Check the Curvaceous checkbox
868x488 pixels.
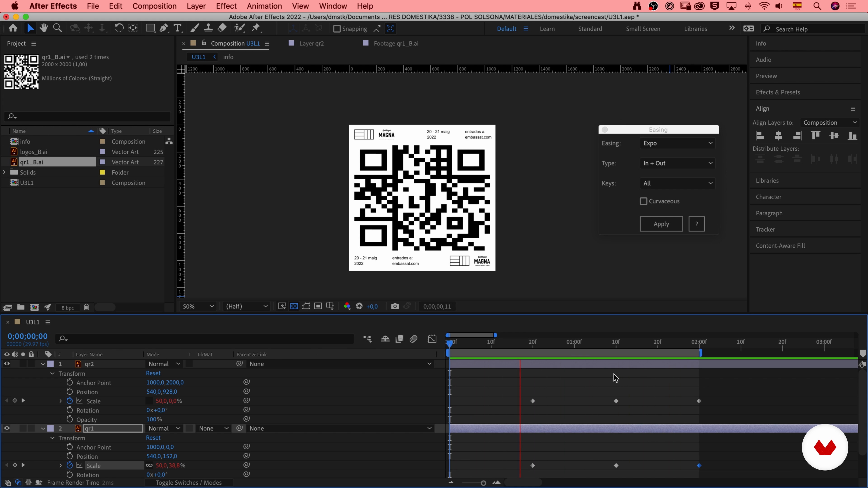pyautogui.click(x=643, y=201)
